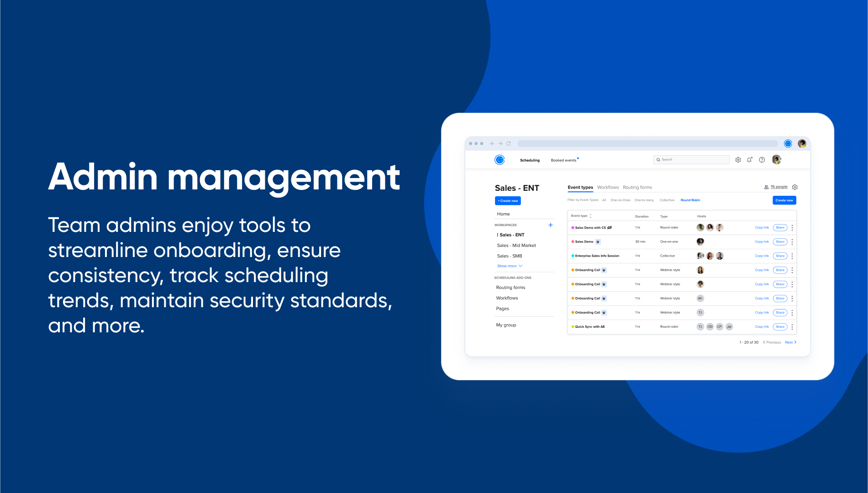Viewport: 868px width, 493px height.
Task: Open notifications via the bell icon
Action: tap(749, 160)
